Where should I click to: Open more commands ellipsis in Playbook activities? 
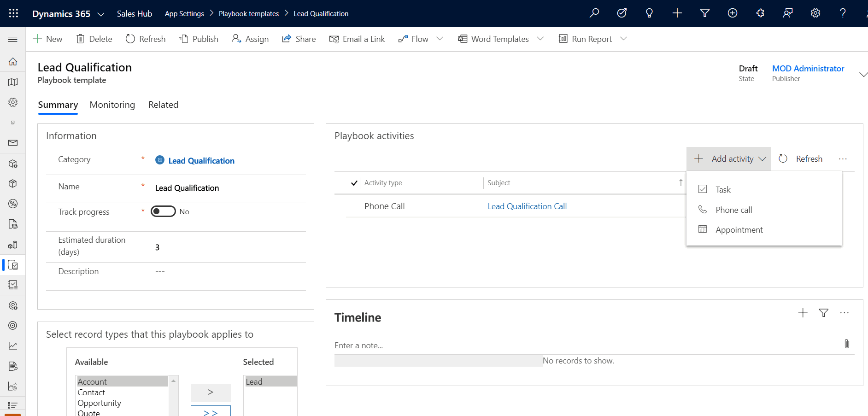[x=843, y=159]
